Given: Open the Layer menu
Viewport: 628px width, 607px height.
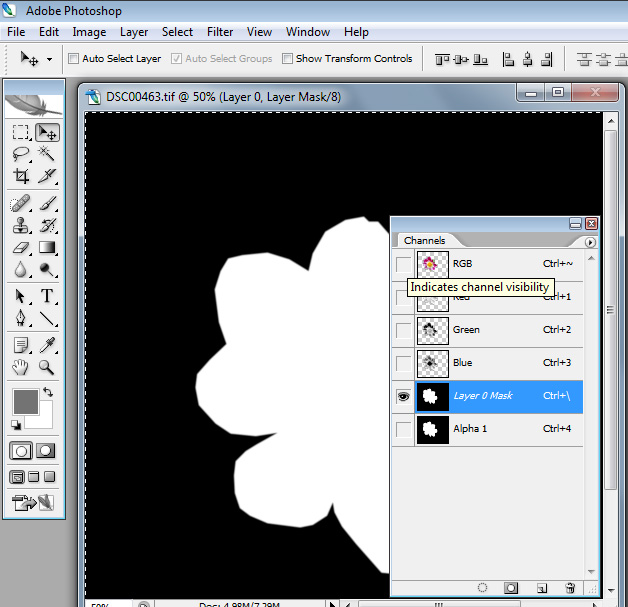Looking at the screenshot, I should pyautogui.click(x=134, y=32).
